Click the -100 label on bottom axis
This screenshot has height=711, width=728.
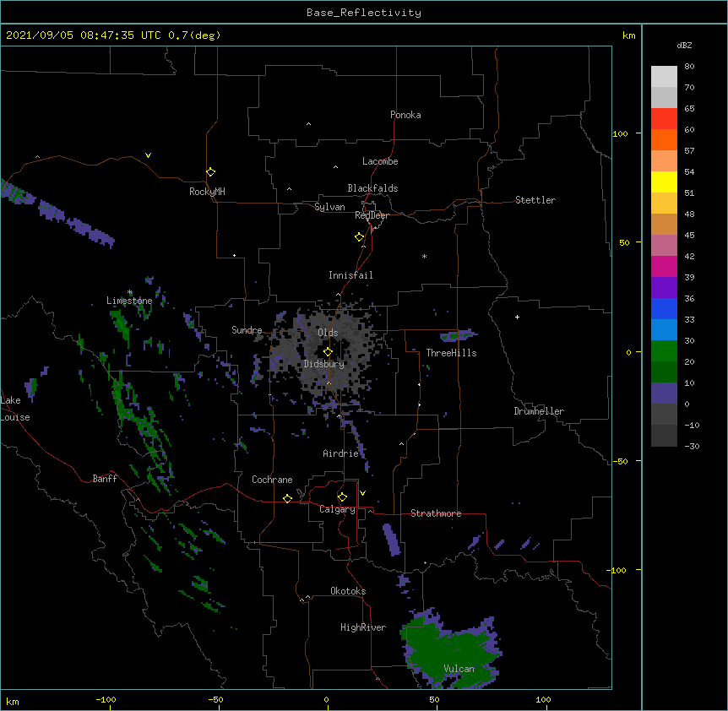106,699
